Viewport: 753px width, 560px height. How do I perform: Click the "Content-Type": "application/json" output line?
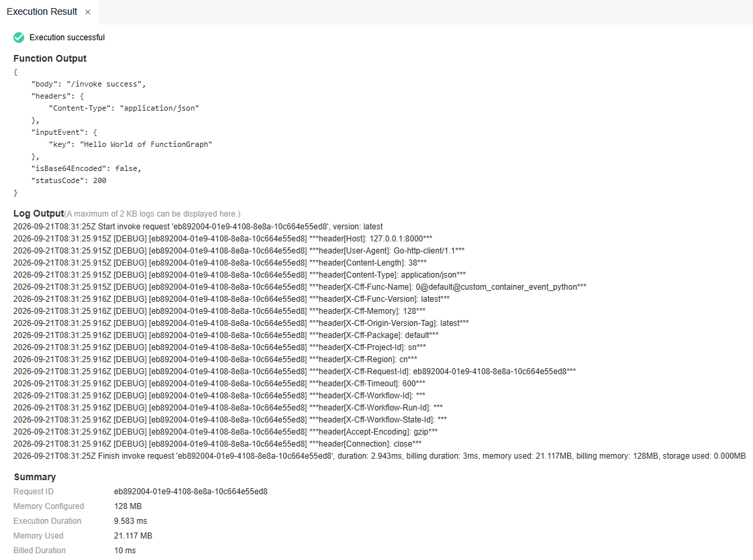coord(124,108)
